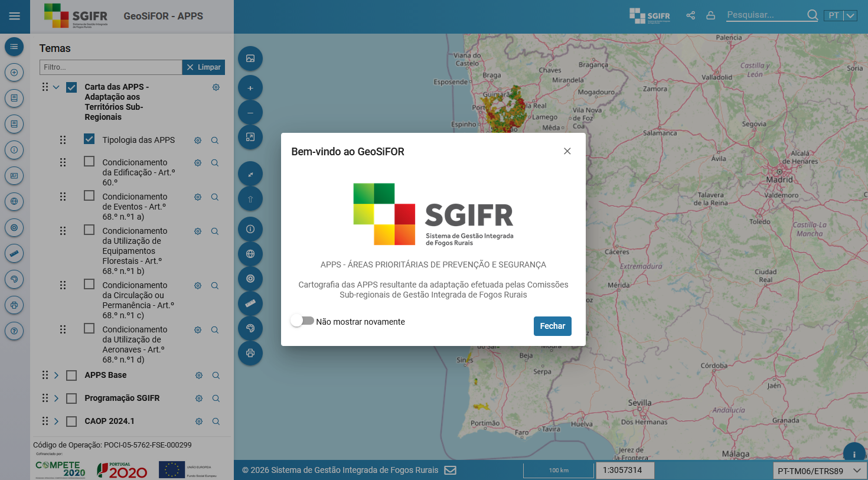
Task: Open the globe coordinates tool in map toolbar
Action: pyautogui.click(x=250, y=254)
